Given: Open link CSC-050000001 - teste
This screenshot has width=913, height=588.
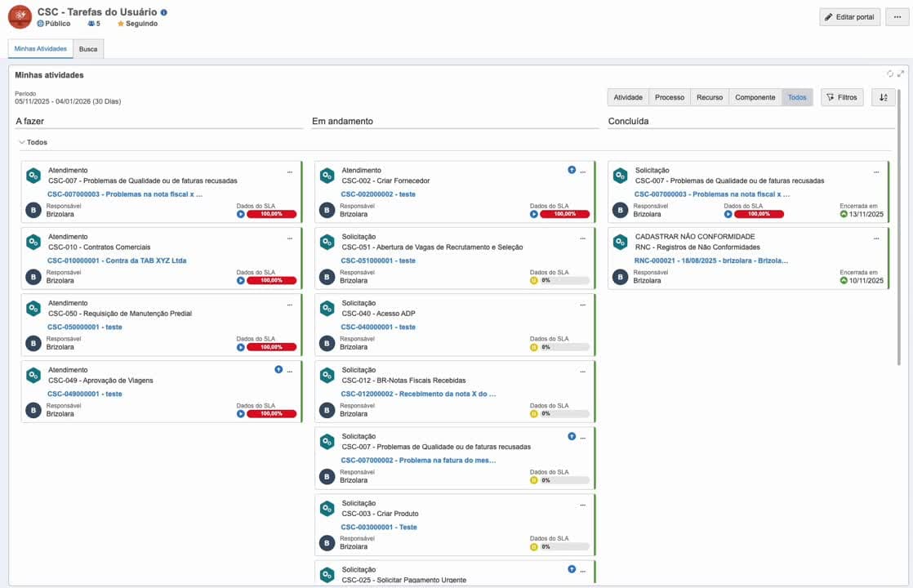Looking at the screenshot, I should click(x=85, y=327).
